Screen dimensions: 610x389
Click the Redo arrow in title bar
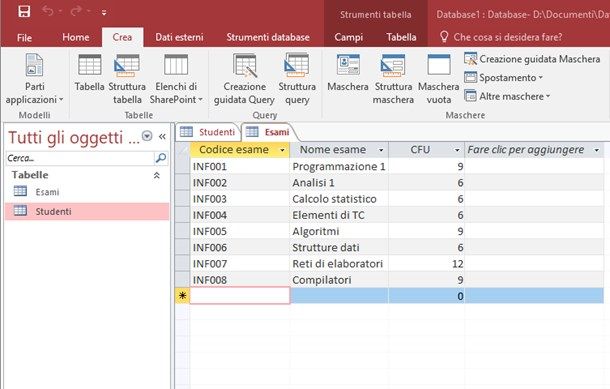tap(76, 11)
